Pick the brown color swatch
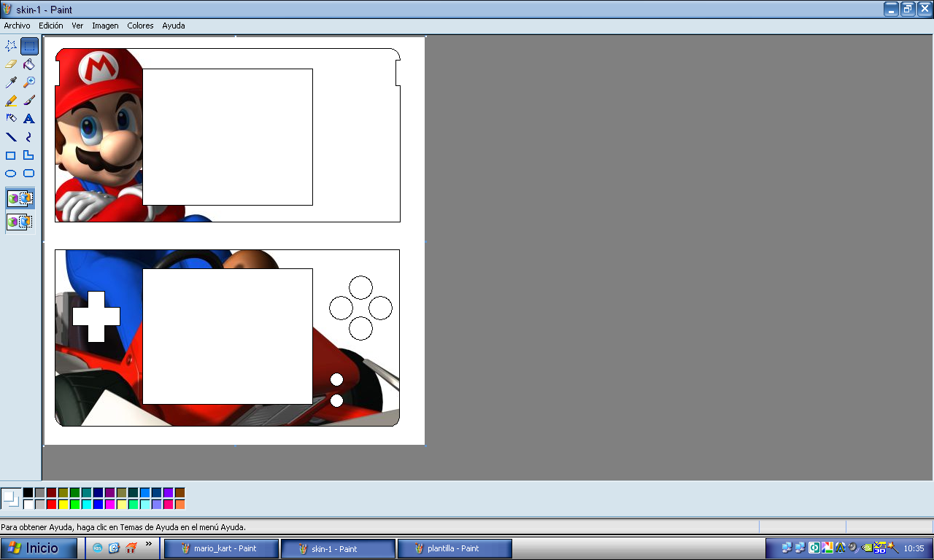Viewport: 934px width, 560px height. click(x=180, y=493)
